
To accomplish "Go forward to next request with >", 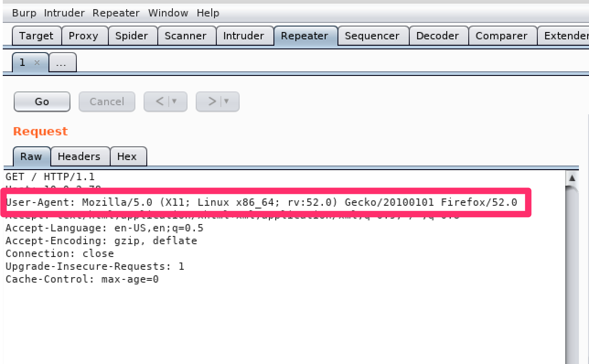I will tap(212, 102).
